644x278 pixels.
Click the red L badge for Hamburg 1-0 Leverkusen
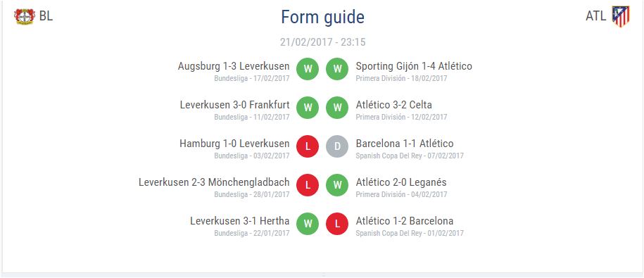click(308, 146)
